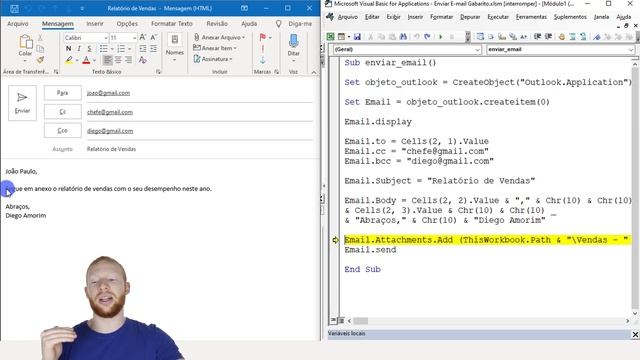Click the red font color button

(86, 60)
